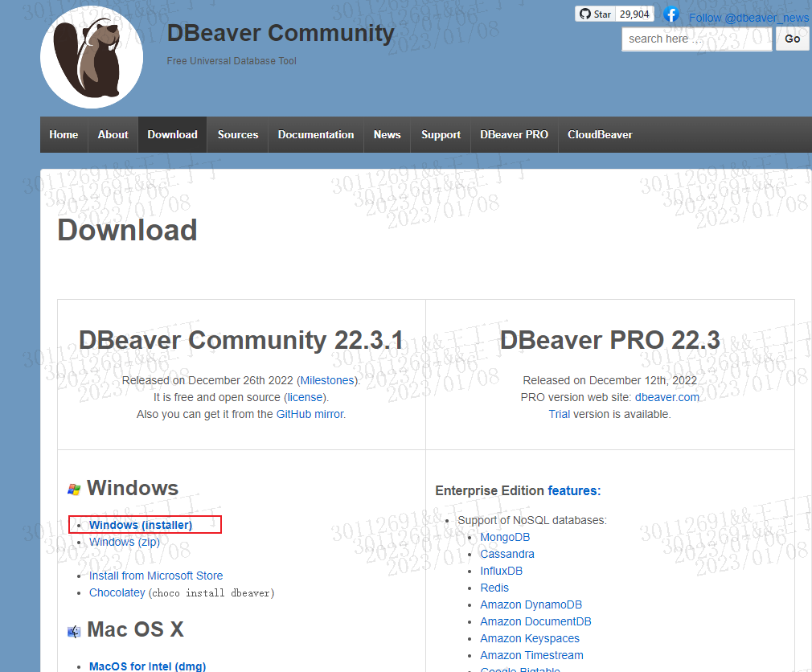The image size is (812, 672).
Task: Select the Download menu item
Action: [172, 134]
